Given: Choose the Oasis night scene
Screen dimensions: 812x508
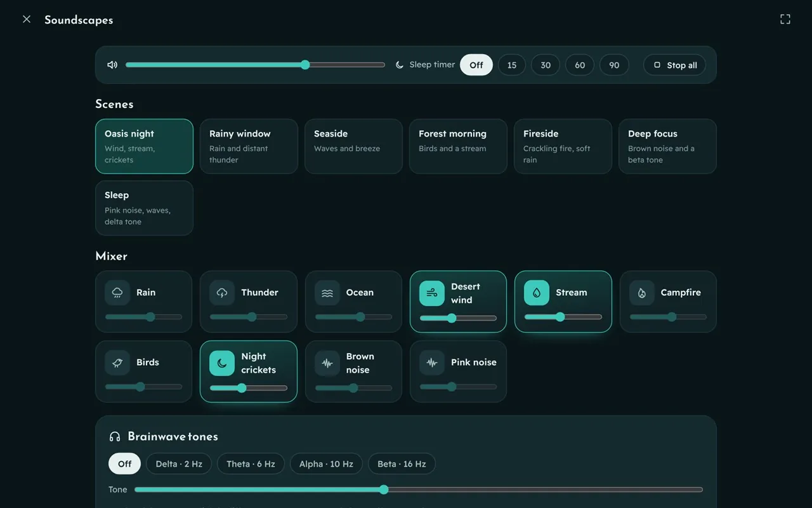Looking at the screenshot, I should [x=144, y=146].
